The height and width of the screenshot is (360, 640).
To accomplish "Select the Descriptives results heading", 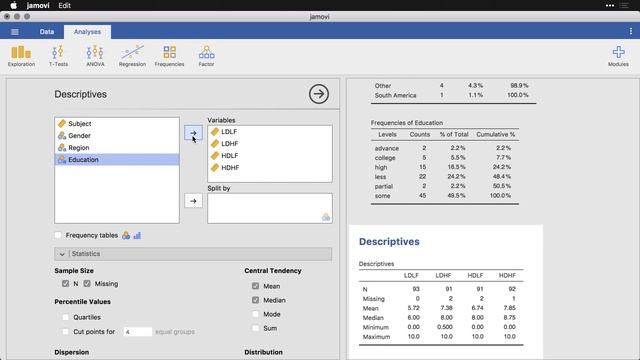I will (389, 242).
